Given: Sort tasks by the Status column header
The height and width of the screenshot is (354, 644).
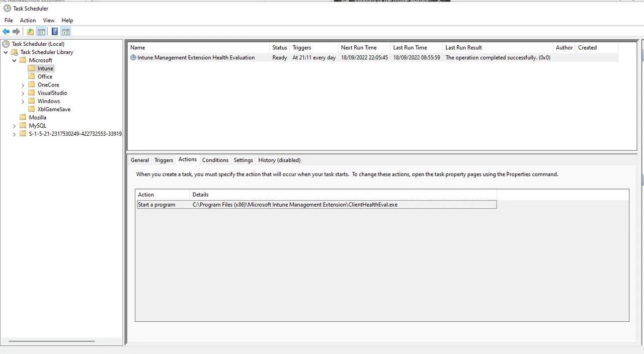Looking at the screenshot, I should (280, 48).
